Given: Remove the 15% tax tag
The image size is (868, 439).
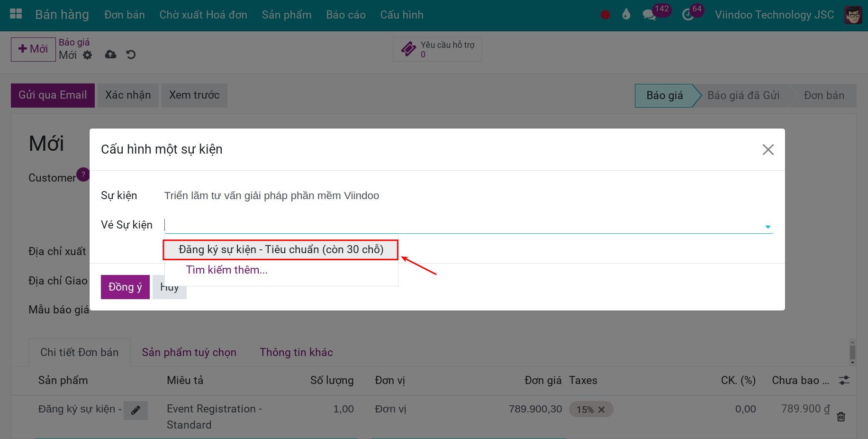Looking at the screenshot, I should pyautogui.click(x=601, y=410).
